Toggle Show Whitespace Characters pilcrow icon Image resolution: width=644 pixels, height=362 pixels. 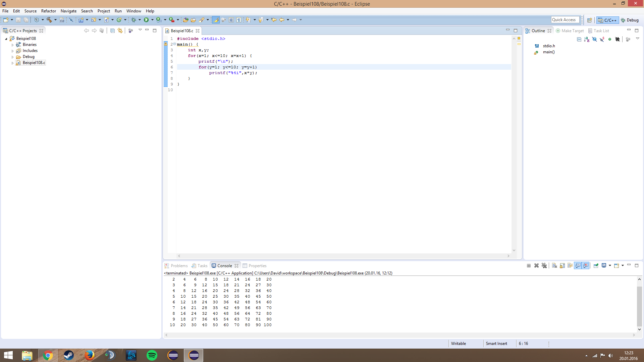pyautogui.click(x=239, y=20)
